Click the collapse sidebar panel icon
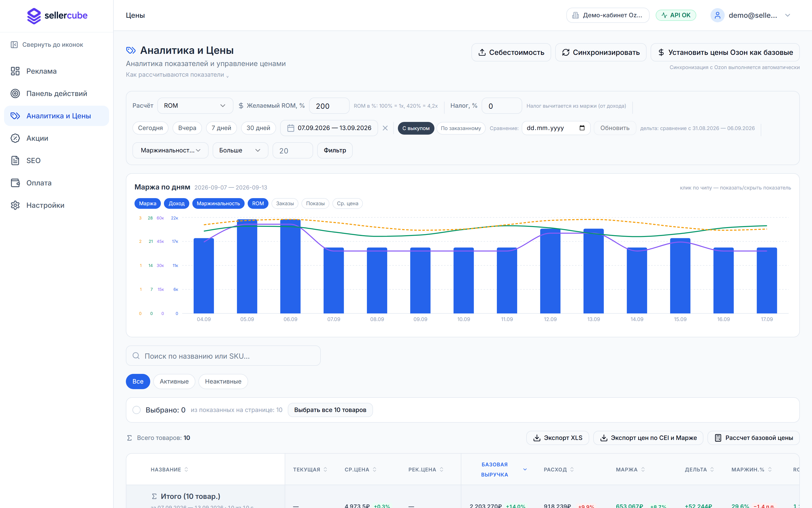Image resolution: width=812 pixels, height=508 pixels. coord(14,45)
